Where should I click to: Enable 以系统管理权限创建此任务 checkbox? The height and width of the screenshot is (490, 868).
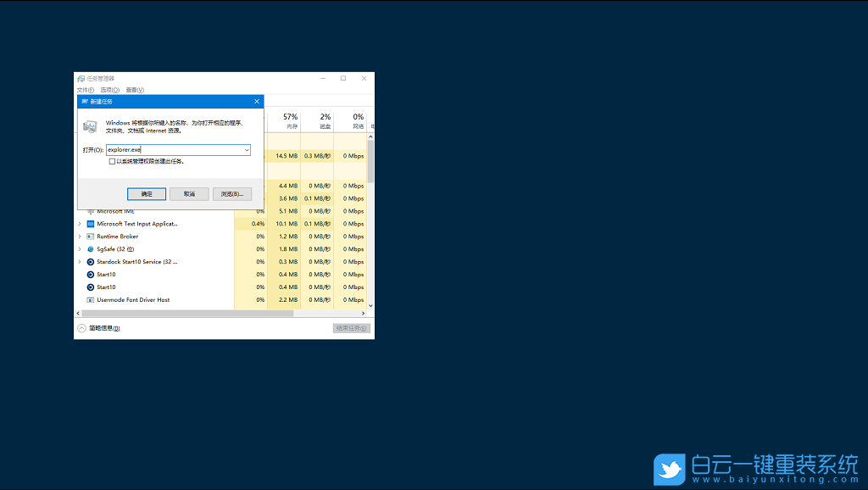tap(111, 161)
